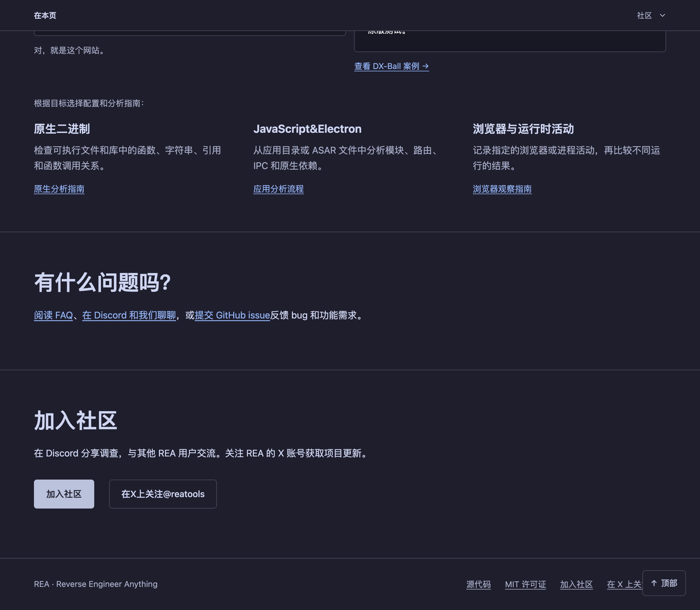Click the 在 X 上关注 footer link

625,584
